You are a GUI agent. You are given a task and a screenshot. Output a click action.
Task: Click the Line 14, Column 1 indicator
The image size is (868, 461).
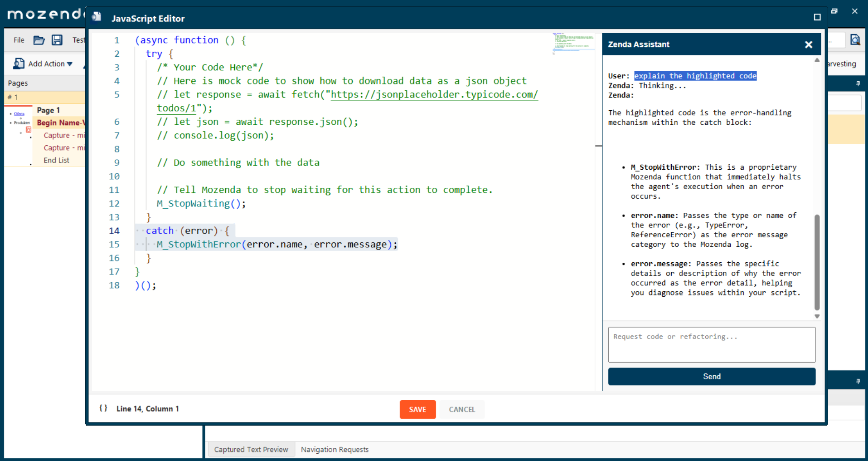pyautogui.click(x=148, y=409)
